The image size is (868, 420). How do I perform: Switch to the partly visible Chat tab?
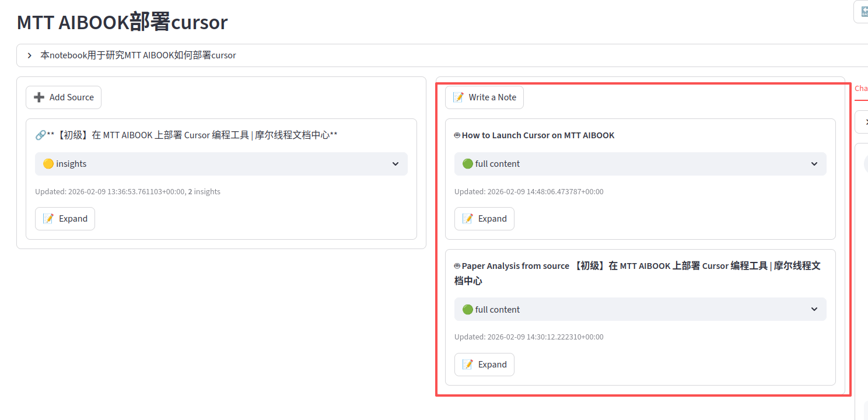point(861,89)
